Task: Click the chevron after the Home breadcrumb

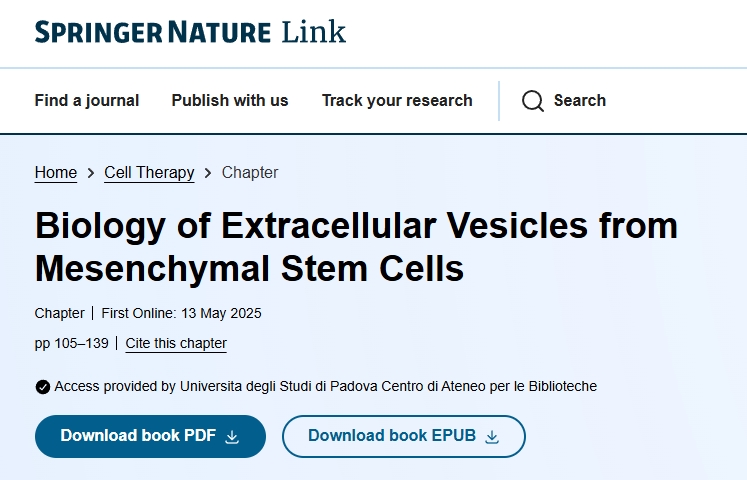Action: click(x=90, y=173)
